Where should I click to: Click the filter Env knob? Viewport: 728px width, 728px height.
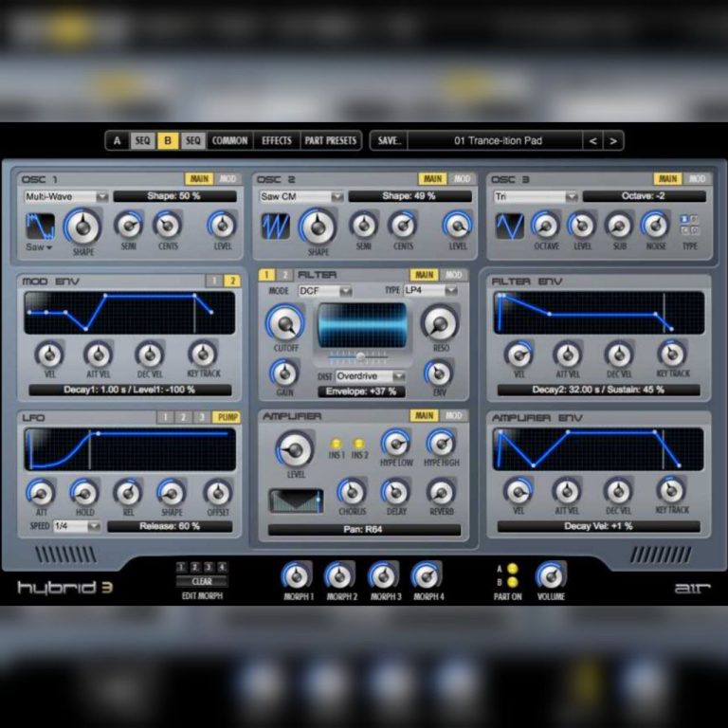pyautogui.click(x=439, y=373)
